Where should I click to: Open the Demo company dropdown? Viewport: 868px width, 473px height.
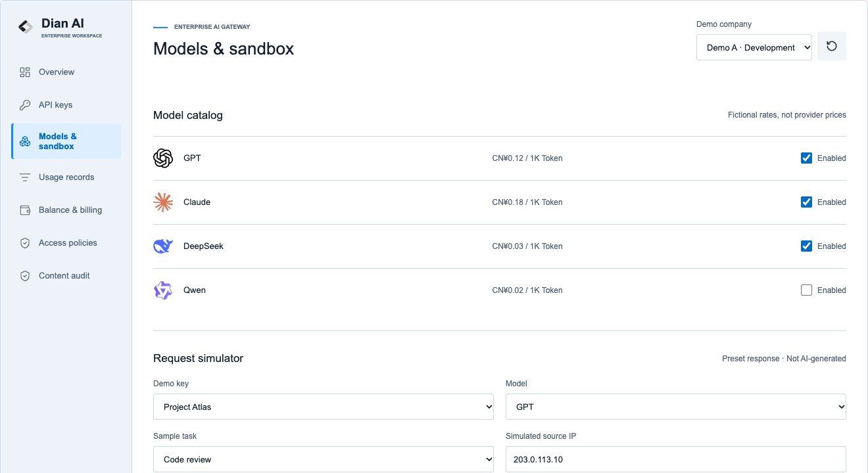click(x=754, y=47)
